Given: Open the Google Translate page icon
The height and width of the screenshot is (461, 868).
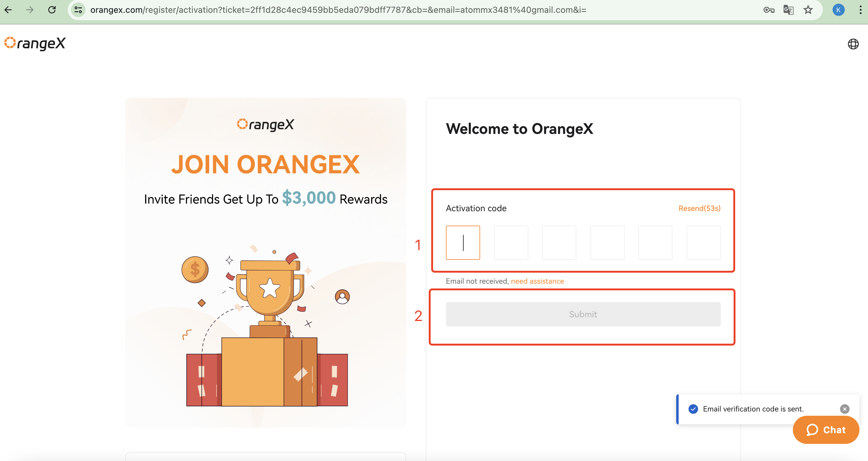Looking at the screenshot, I should coord(789,10).
